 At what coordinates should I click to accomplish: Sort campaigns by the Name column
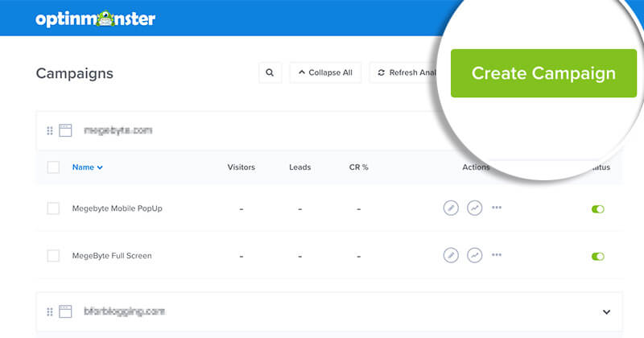click(x=87, y=167)
